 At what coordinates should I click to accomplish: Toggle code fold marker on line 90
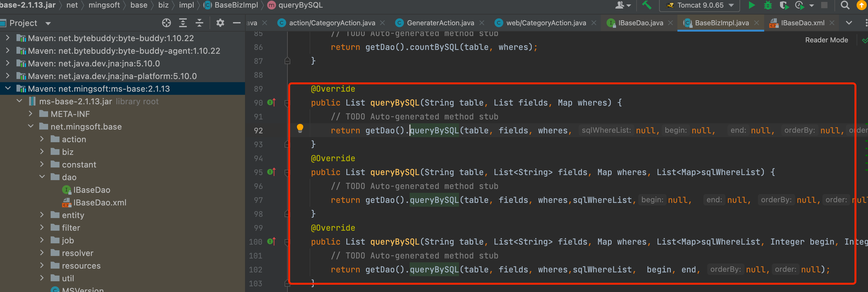(x=287, y=103)
